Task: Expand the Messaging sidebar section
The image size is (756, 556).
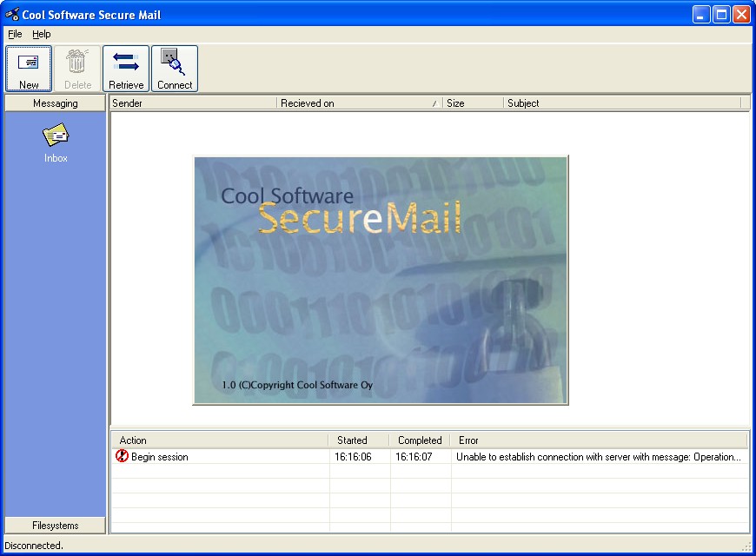Action: tap(56, 103)
